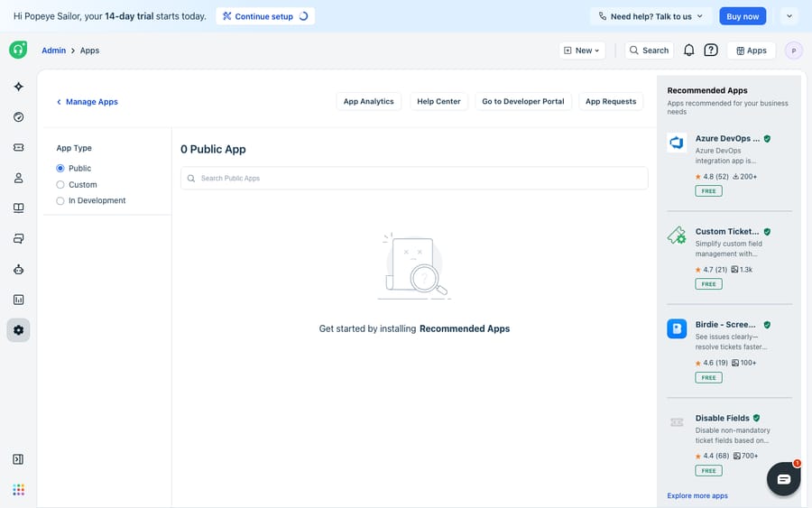The image size is (812, 508).
Task: Click the Apps breadcrumb text
Action: pos(89,51)
